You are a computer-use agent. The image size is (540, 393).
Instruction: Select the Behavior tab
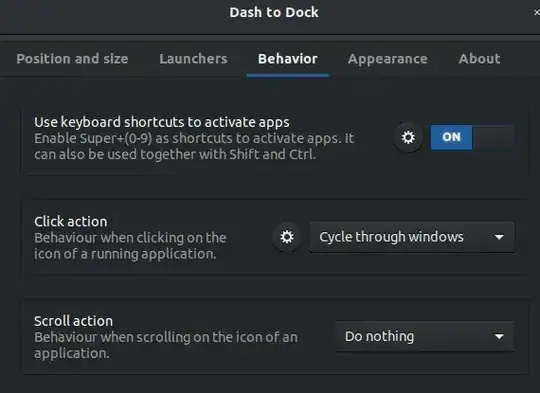(x=288, y=59)
